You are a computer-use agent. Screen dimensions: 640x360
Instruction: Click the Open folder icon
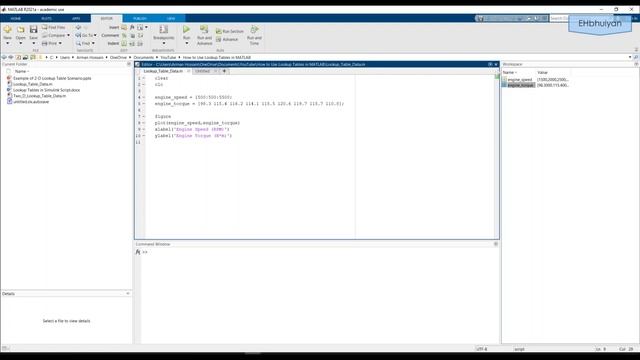click(x=20, y=29)
